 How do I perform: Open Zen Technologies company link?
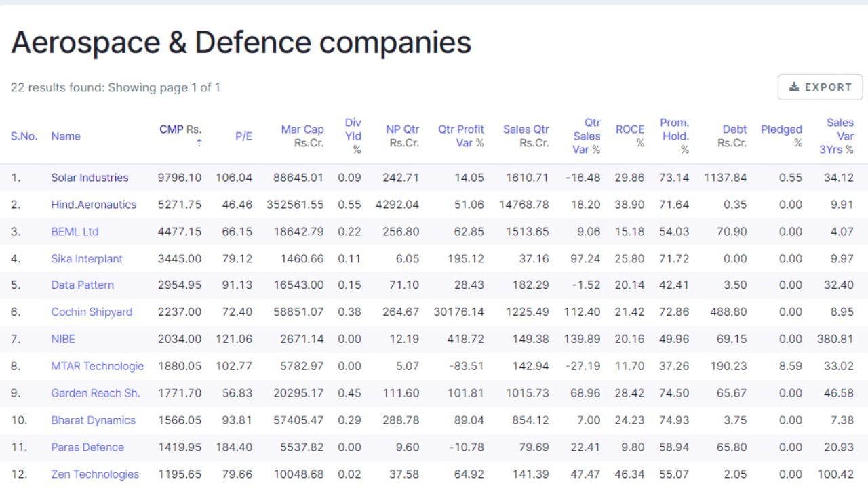pyautogui.click(x=95, y=474)
